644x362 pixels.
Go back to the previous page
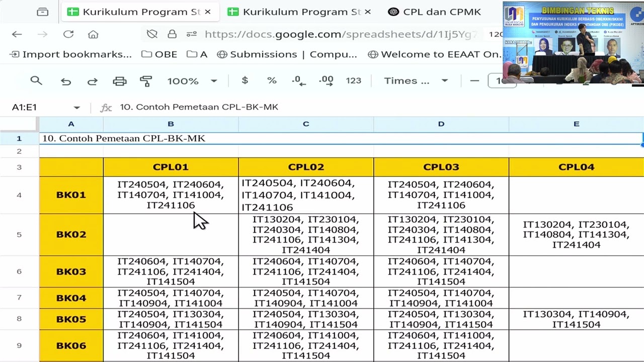[17, 34]
